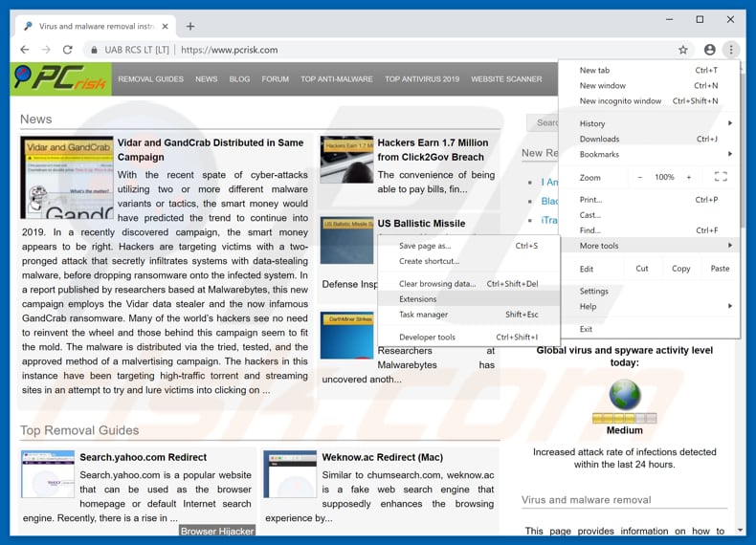Click the browser forward arrow
The image size is (756, 545).
46,50
